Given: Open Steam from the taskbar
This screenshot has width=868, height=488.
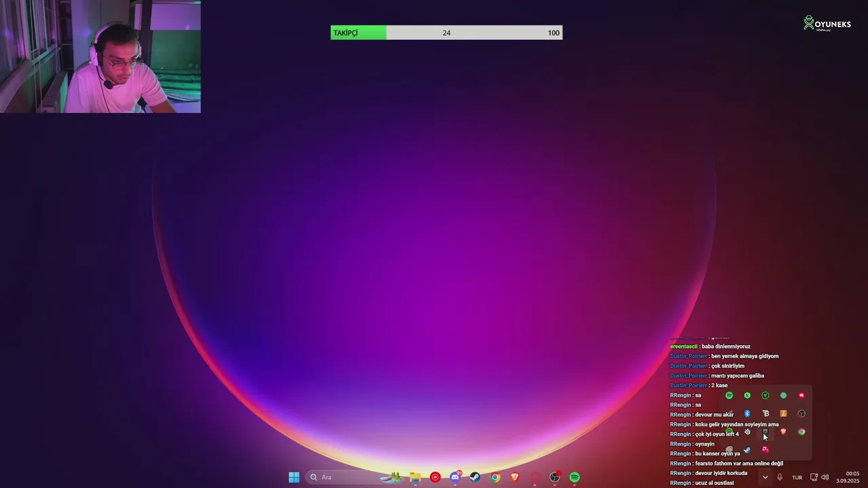Looking at the screenshot, I should tap(475, 477).
